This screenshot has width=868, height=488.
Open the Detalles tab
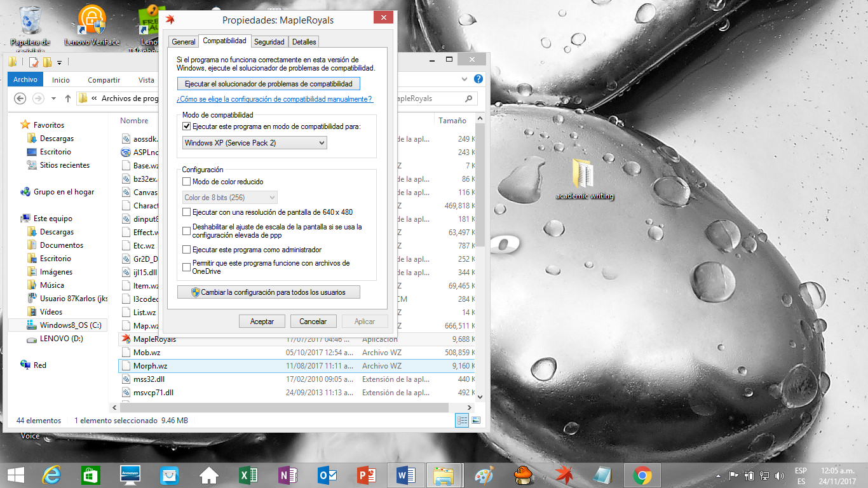click(x=304, y=42)
